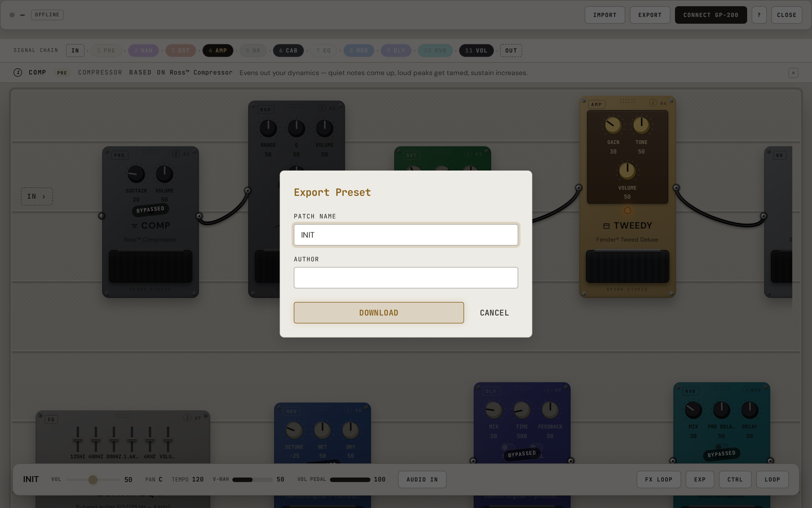Image resolution: width=812 pixels, height=508 pixels.
Task: Click the info icon beside COMP banner
Action: point(18,72)
